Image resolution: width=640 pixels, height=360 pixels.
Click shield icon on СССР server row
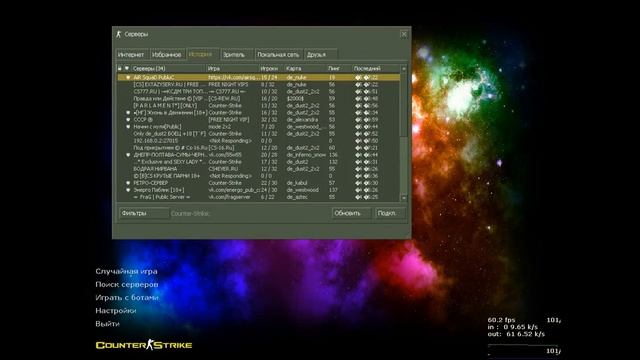point(128,120)
